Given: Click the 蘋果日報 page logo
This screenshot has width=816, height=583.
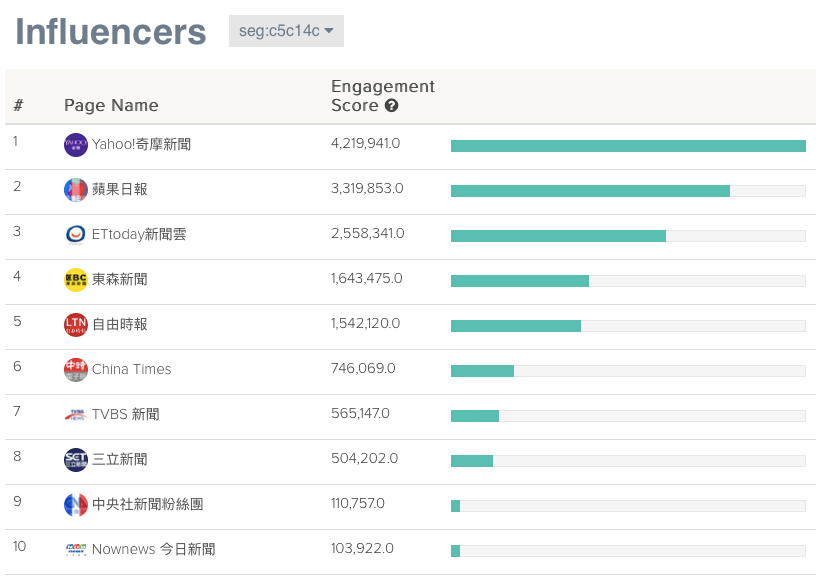Looking at the screenshot, I should (76, 190).
